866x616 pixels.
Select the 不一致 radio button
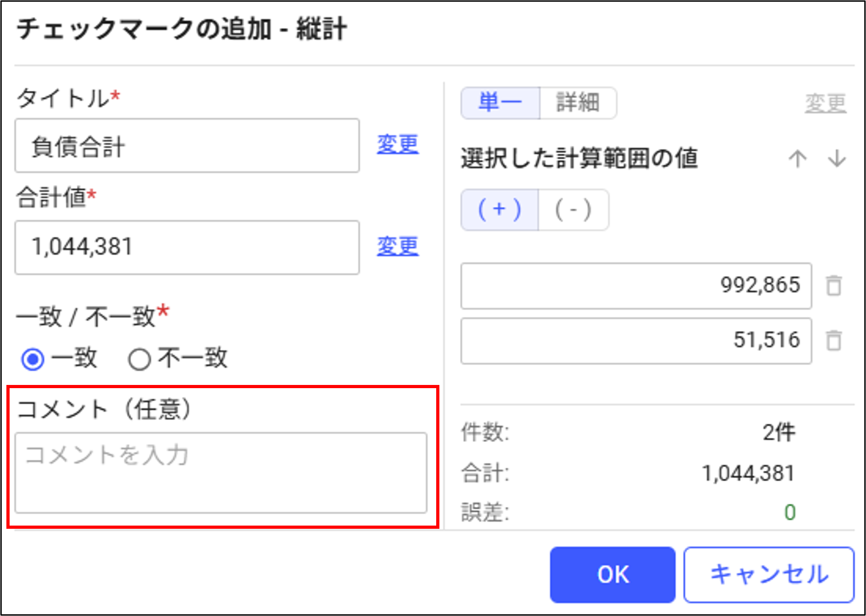click(139, 359)
